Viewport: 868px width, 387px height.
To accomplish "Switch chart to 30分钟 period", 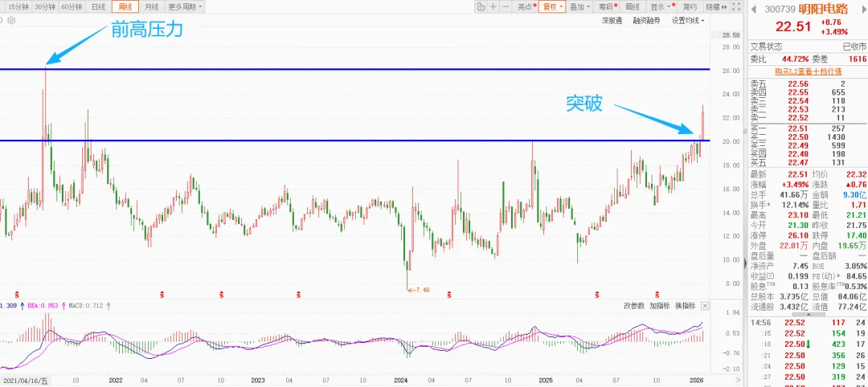I will point(44,7).
